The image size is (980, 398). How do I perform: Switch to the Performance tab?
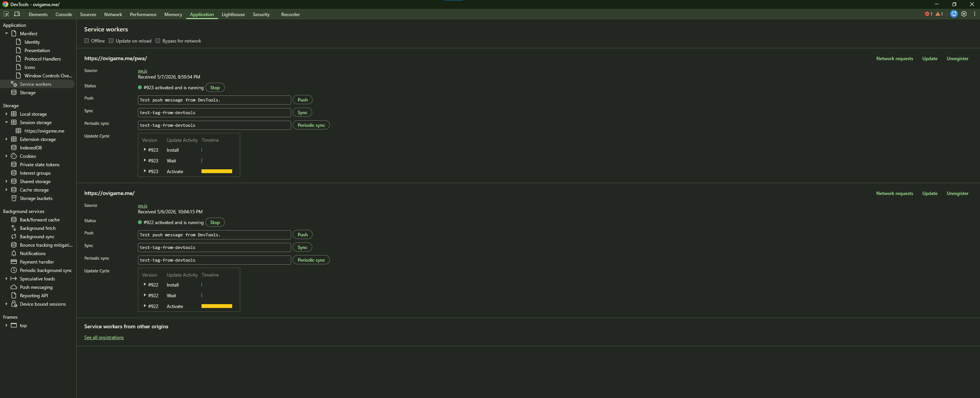pos(143,15)
